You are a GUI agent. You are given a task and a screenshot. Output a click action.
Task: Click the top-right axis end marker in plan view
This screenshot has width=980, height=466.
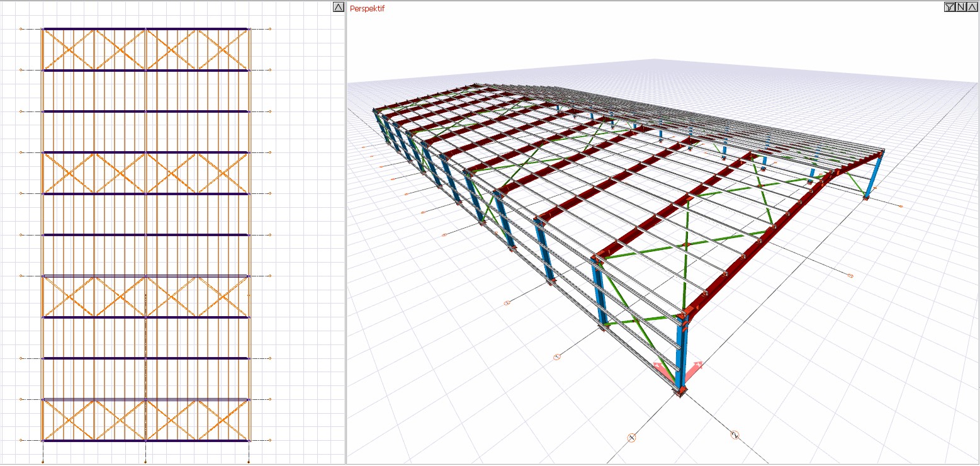[x=269, y=29]
